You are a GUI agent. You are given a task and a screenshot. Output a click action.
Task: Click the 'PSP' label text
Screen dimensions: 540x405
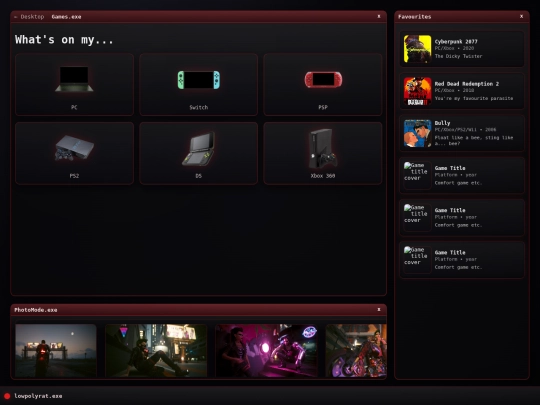coord(323,107)
